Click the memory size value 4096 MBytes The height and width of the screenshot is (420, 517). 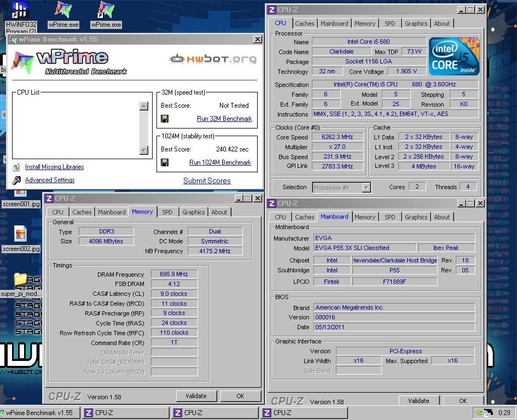106,241
